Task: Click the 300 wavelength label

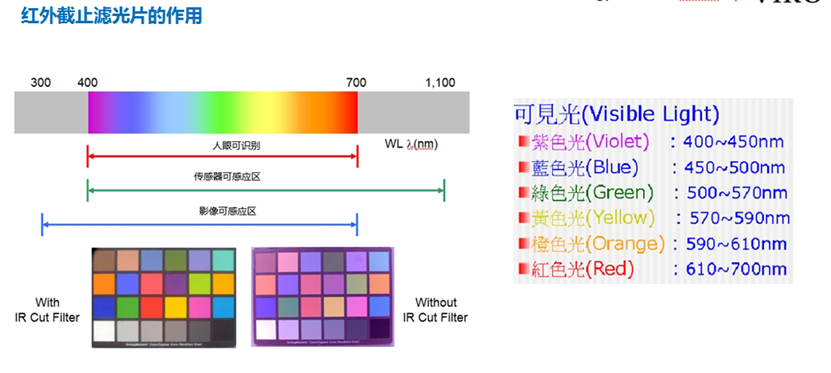Action: tap(41, 83)
